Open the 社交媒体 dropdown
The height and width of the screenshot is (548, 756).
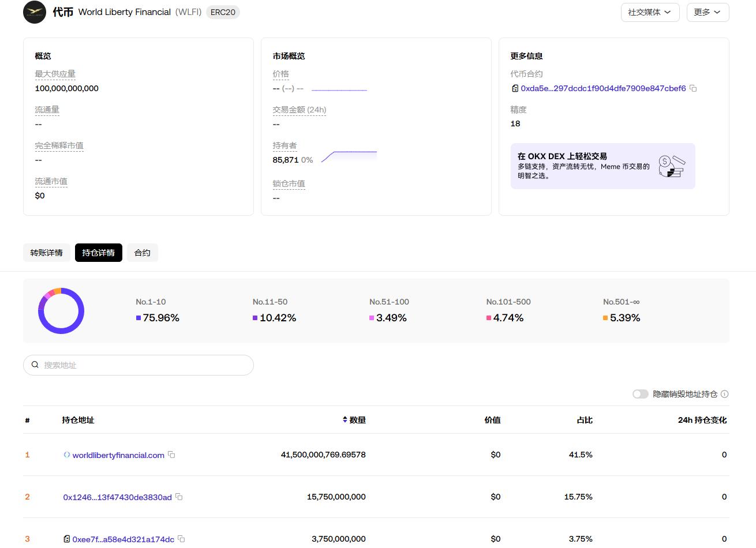650,12
